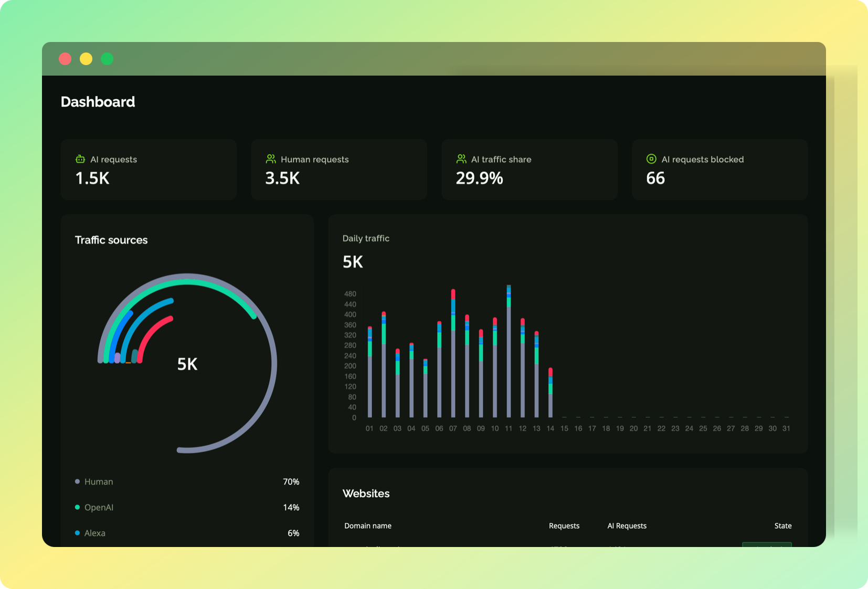
Task: Click the robot icon beside AI requests
Action: [x=80, y=159]
